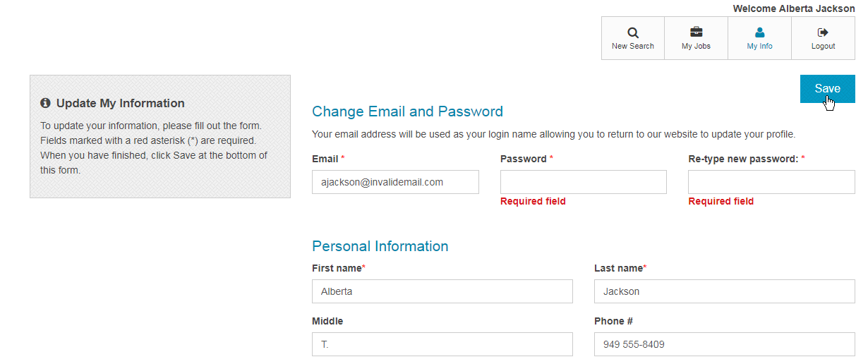Focus the Phone # input field
Image resolution: width=868 pixels, height=364 pixels.
coord(724,344)
